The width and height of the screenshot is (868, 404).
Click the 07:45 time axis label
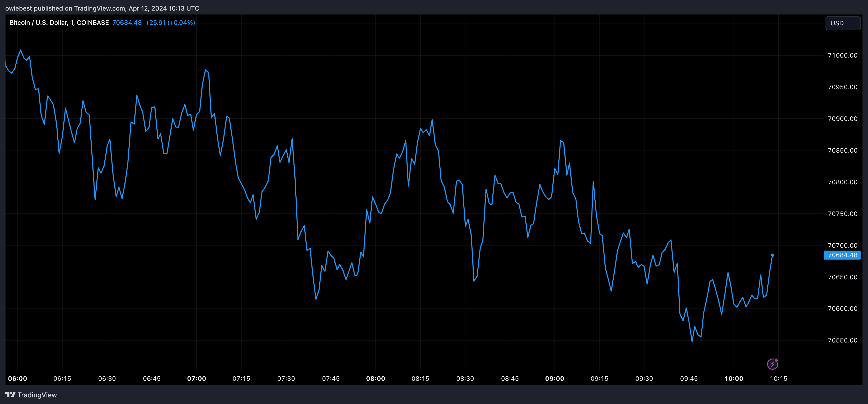tap(331, 378)
